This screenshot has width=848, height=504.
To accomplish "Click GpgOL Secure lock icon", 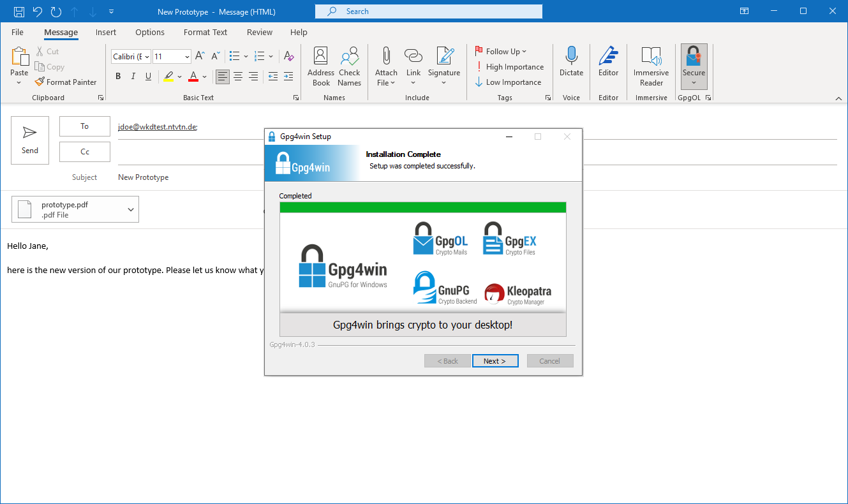I will pos(694,57).
